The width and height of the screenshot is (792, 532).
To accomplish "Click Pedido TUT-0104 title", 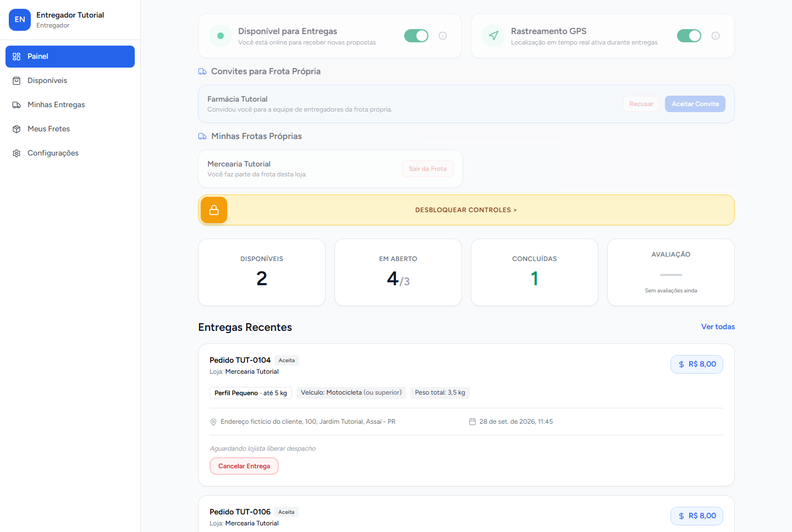I will point(240,360).
